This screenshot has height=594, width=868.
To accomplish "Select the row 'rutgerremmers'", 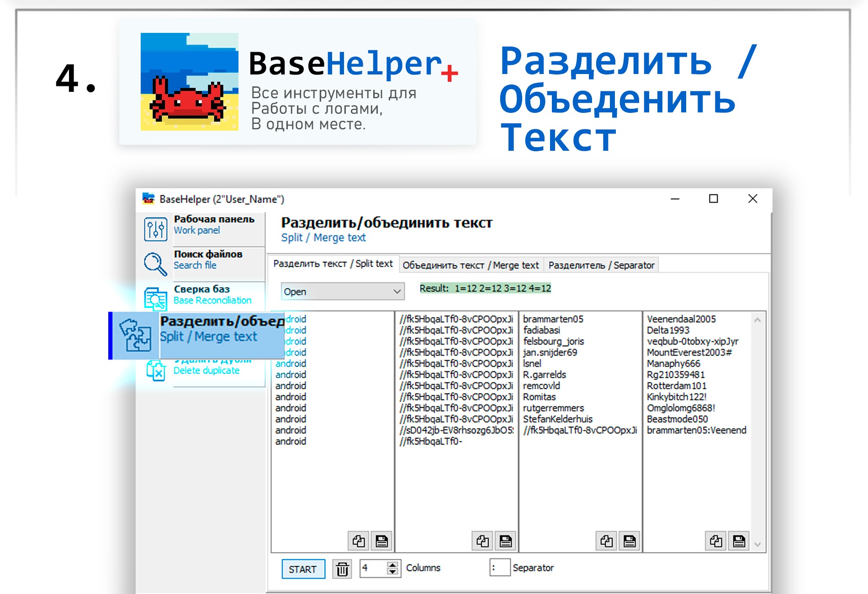I will tap(553, 408).
